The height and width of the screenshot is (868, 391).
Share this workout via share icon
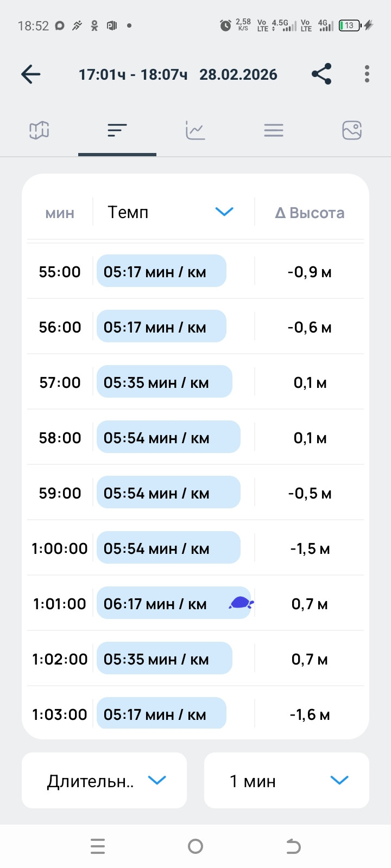[x=321, y=74]
